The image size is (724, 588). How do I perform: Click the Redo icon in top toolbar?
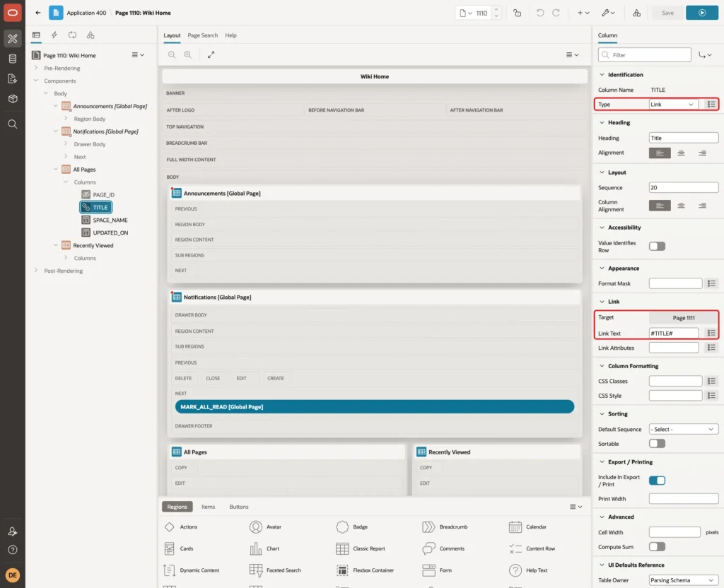point(556,13)
